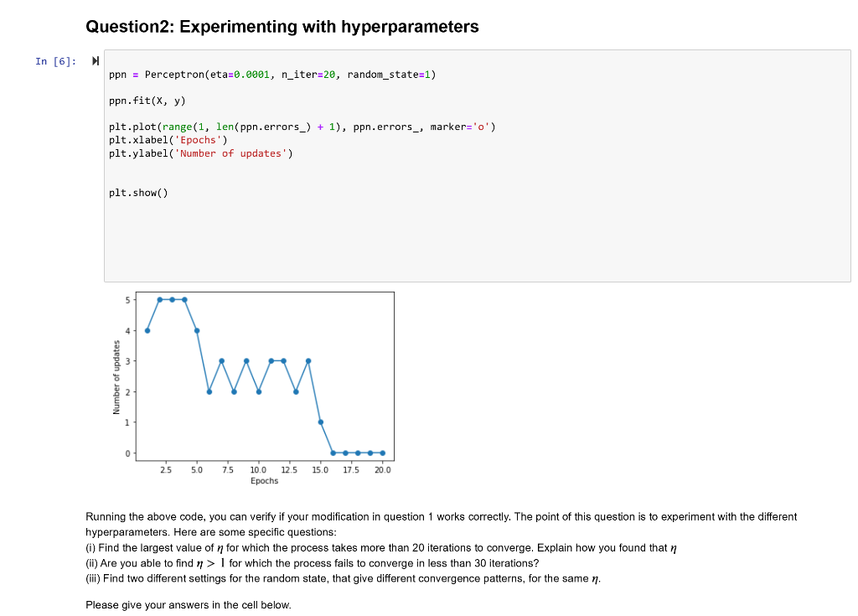This screenshot has width=858, height=616.
Task: Click 'Please give your answers in the cell below'
Action: pos(189,605)
